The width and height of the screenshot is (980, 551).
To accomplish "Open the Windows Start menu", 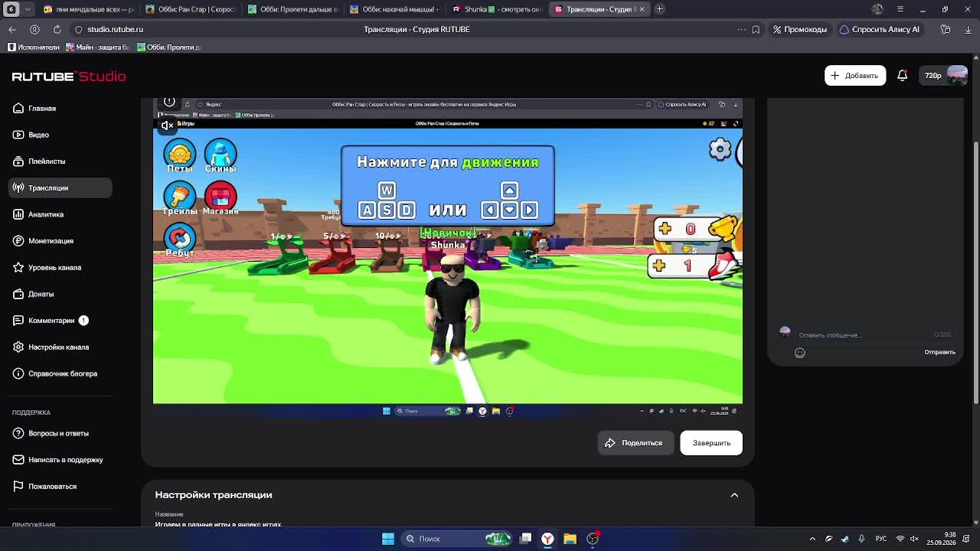I will point(388,539).
